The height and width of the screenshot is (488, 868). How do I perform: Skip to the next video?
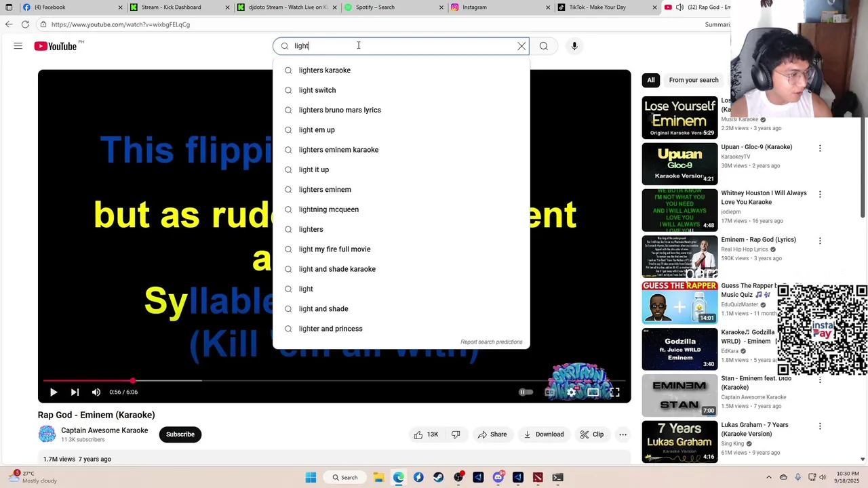(x=75, y=392)
